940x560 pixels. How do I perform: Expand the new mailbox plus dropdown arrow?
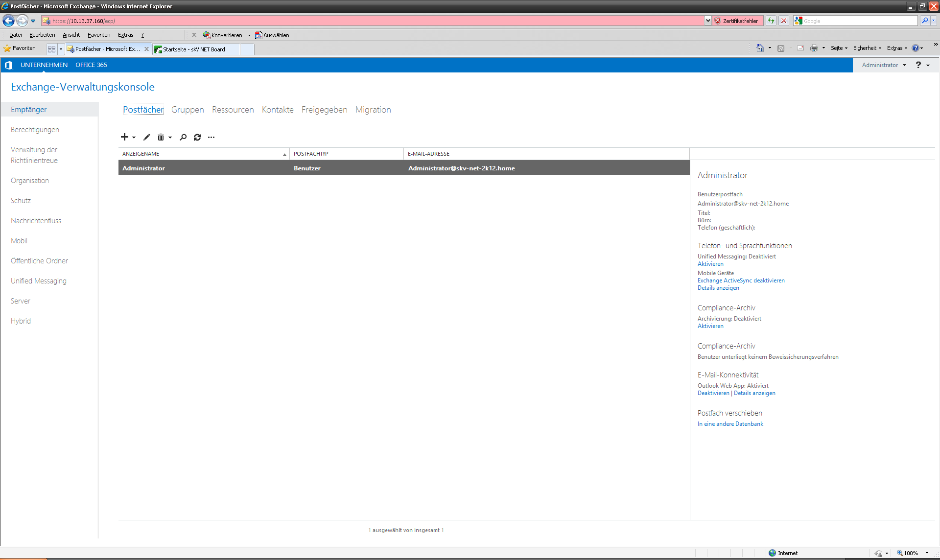134,138
